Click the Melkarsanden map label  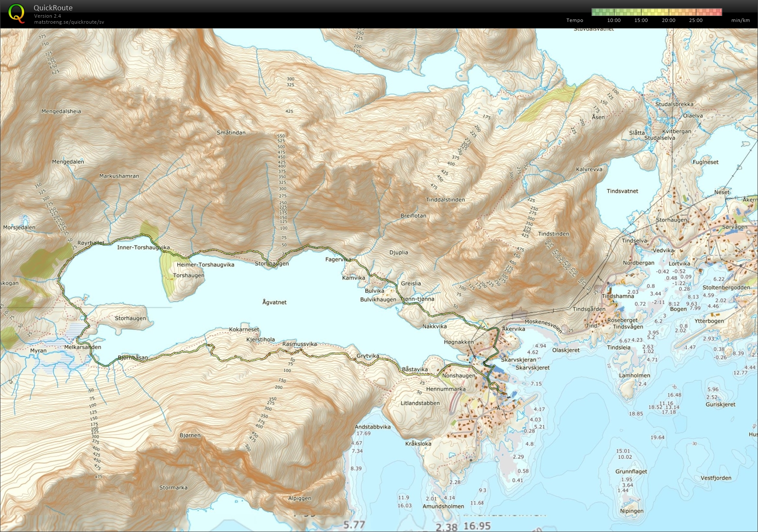point(82,347)
